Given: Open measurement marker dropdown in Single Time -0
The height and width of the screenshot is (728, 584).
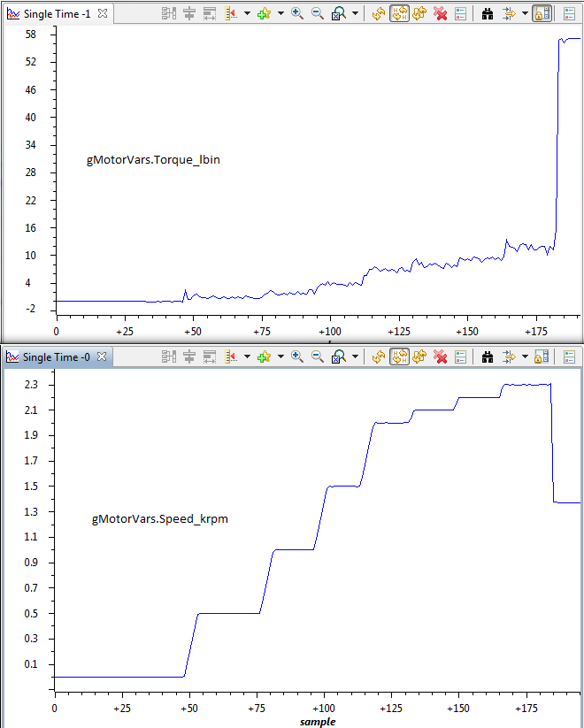Looking at the screenshot, I should (x=247, y=356).
